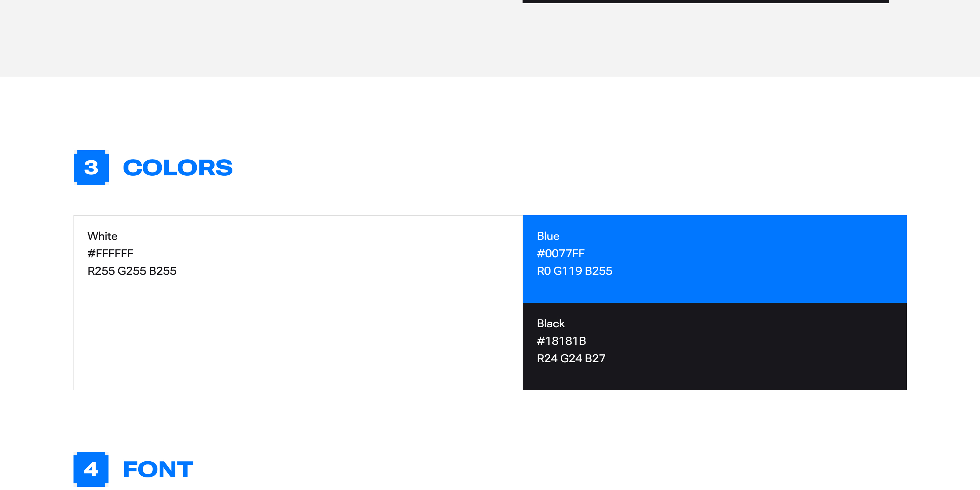Pick the White color swatch

(x=298, y=303)
